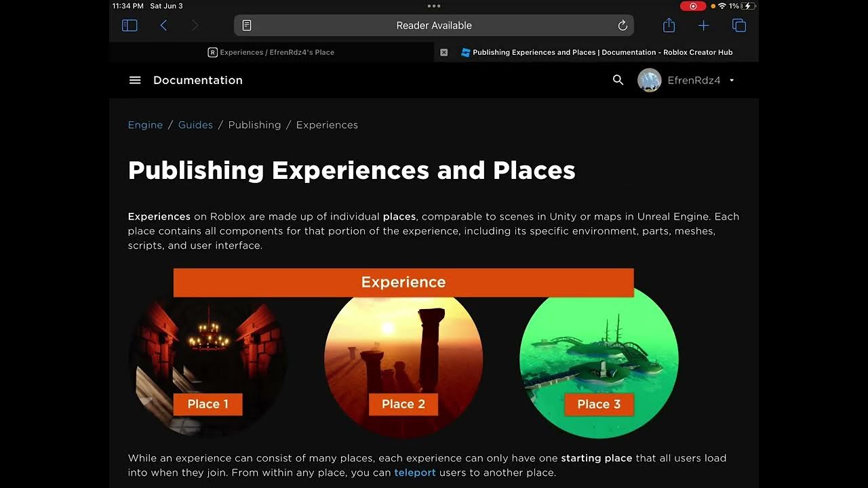The image size is (868, 488).
Task: Select Experiences breadcrumb text
Action: 327,125
